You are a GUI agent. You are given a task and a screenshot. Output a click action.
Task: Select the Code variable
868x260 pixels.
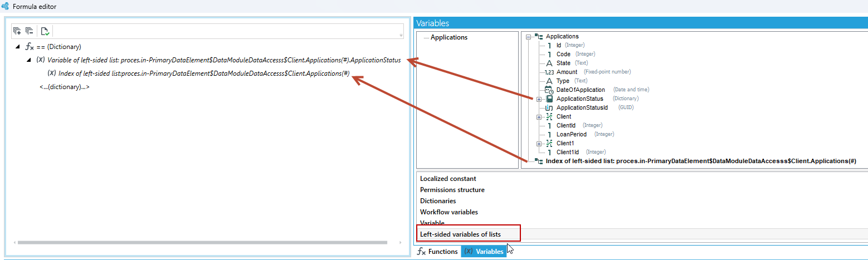563,54
